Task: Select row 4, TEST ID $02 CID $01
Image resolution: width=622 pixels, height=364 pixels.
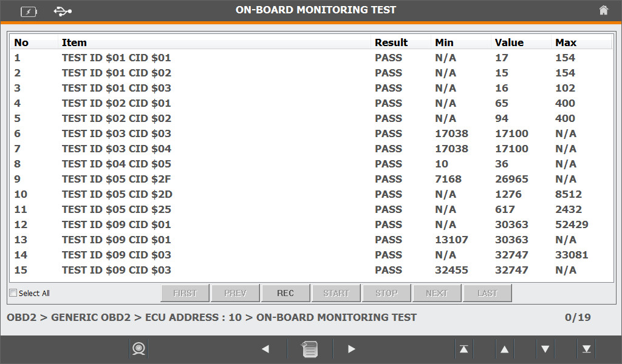Action: (x=117, y=103)
